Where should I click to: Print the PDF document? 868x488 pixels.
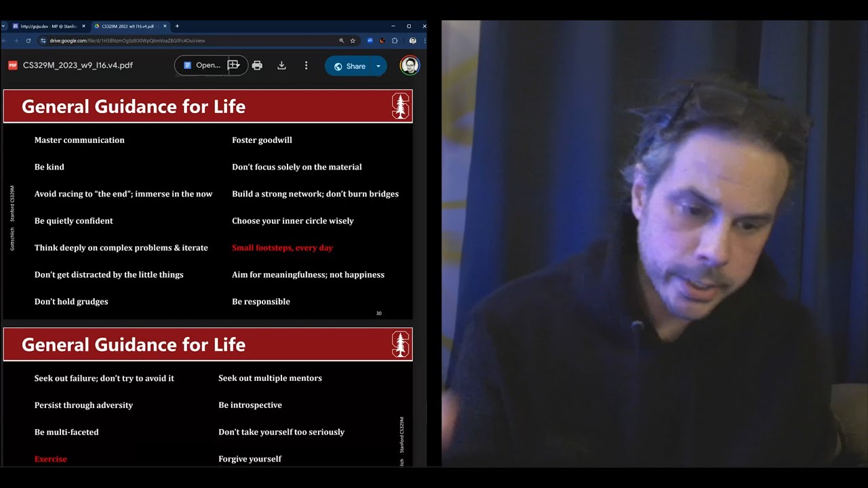(257, 66)
